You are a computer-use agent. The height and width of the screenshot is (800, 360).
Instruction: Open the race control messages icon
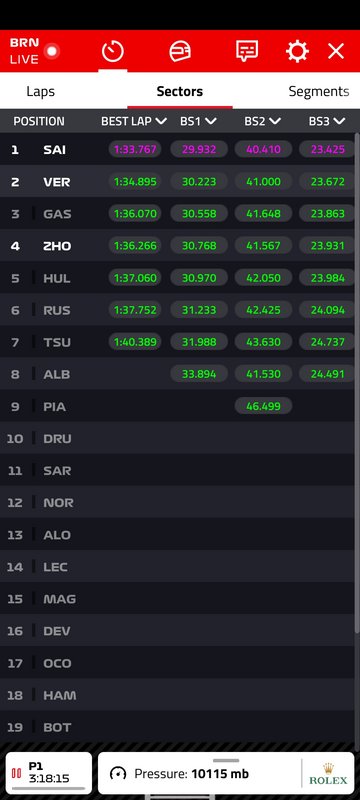(x=247, y=51)
